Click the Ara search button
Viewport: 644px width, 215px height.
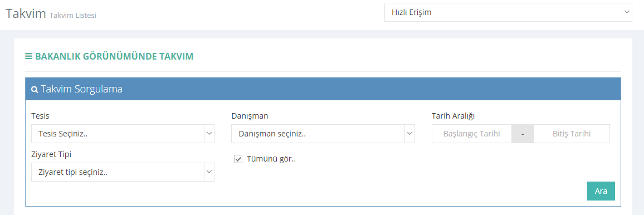click(601, 191)
